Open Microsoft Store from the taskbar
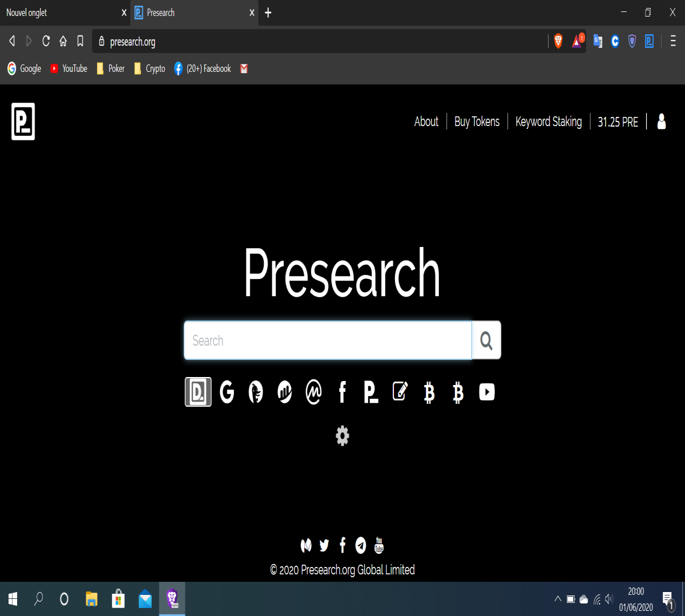 [118, 599]
